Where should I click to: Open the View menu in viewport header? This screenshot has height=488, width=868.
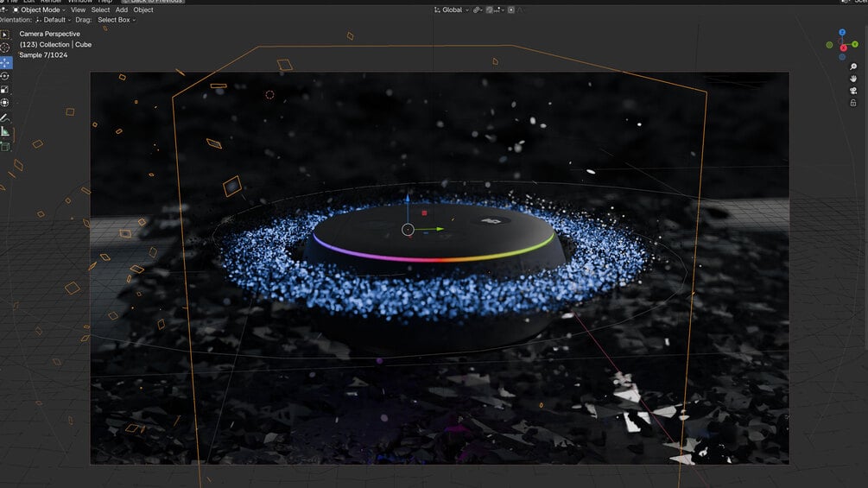(x=78, y=10)
